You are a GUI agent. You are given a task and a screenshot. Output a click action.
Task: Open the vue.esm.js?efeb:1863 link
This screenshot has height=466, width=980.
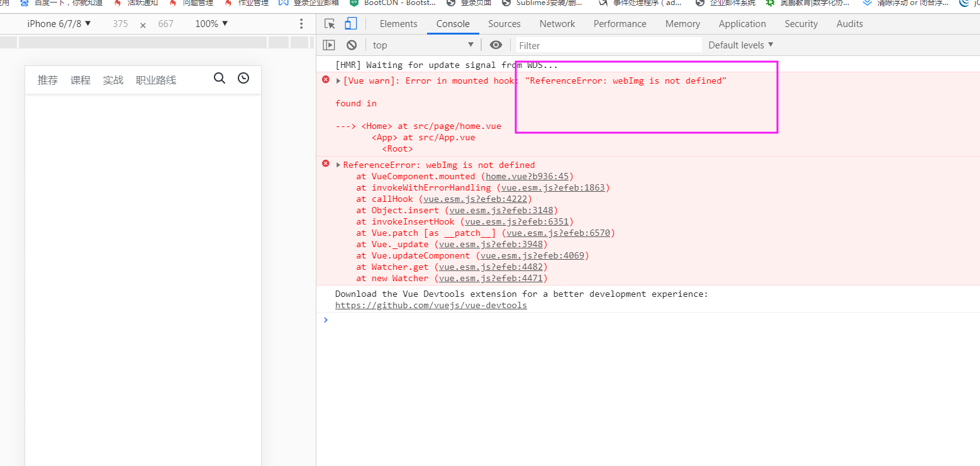tap(553, 187)
